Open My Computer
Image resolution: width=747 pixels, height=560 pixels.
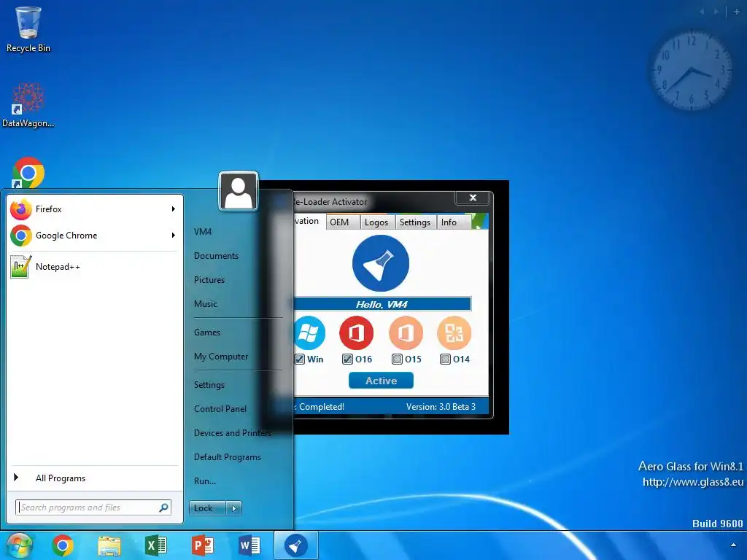pos(221,356)
